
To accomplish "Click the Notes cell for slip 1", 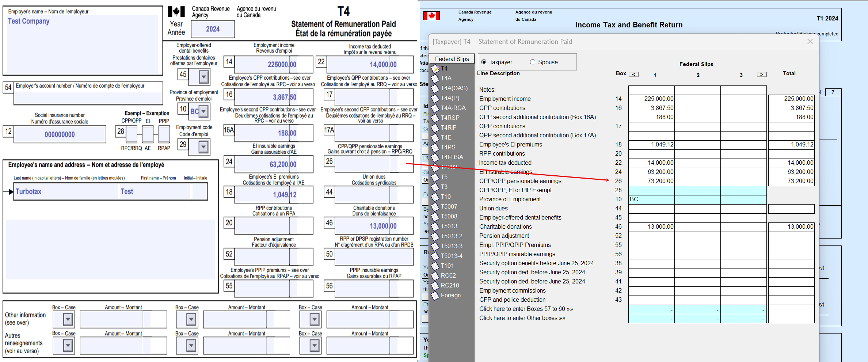I will pos(651,90).
